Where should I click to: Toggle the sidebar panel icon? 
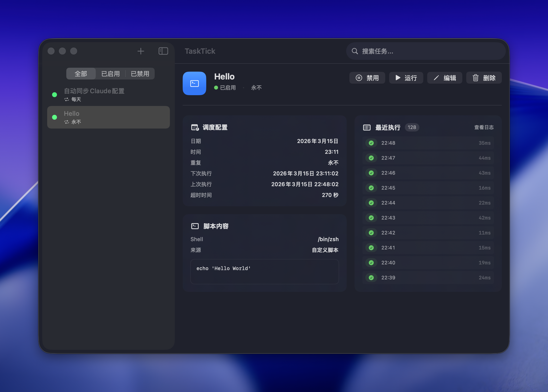(163, 51)
